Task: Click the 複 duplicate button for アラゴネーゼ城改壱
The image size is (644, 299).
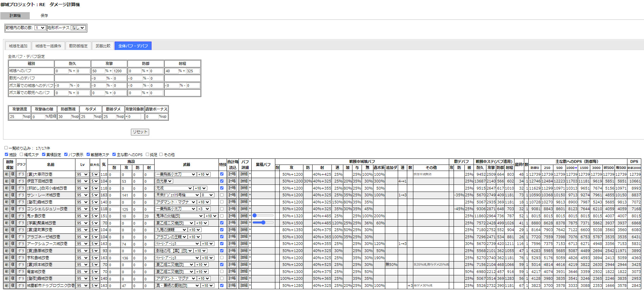Action: click(x=13, y=237)
